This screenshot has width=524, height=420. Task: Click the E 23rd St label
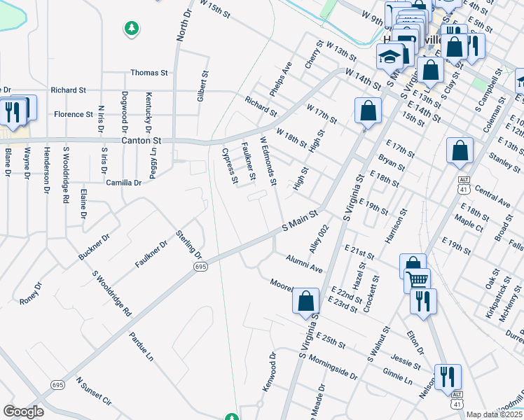pos(343,304)
